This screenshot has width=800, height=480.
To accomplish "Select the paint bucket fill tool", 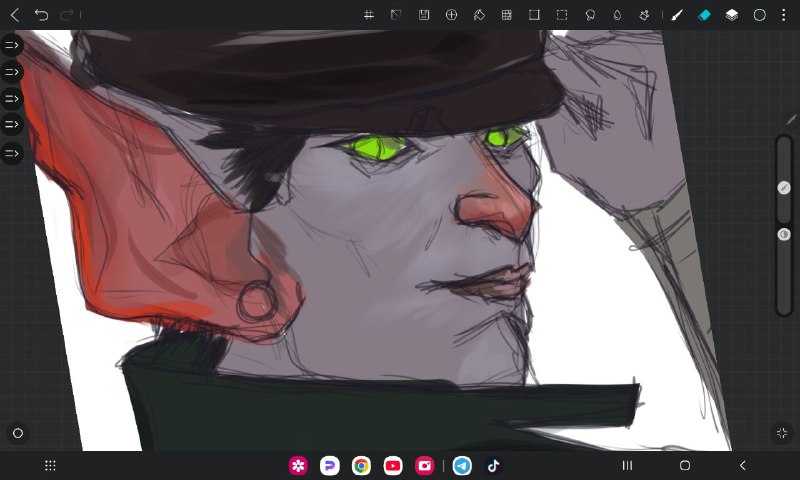I will coord(479,15).
